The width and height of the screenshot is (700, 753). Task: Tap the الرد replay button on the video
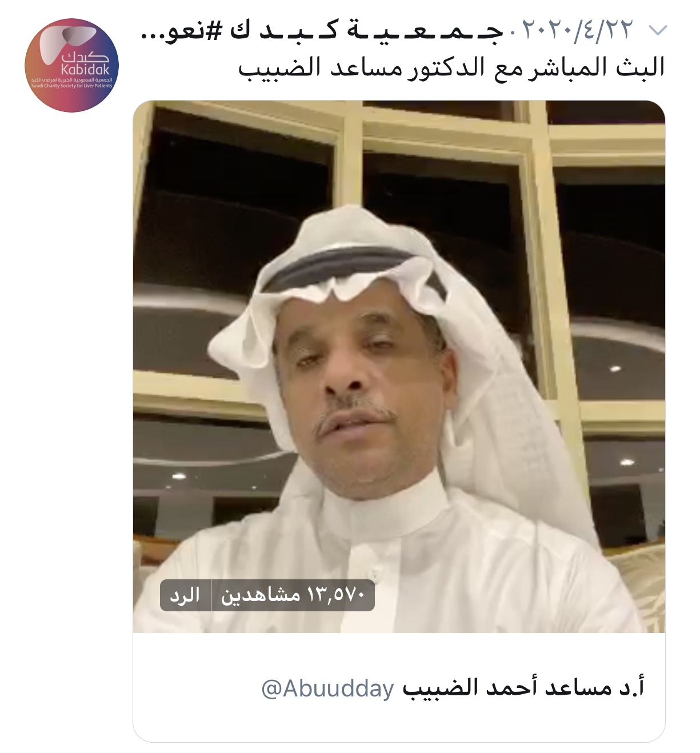pos(185,595)
